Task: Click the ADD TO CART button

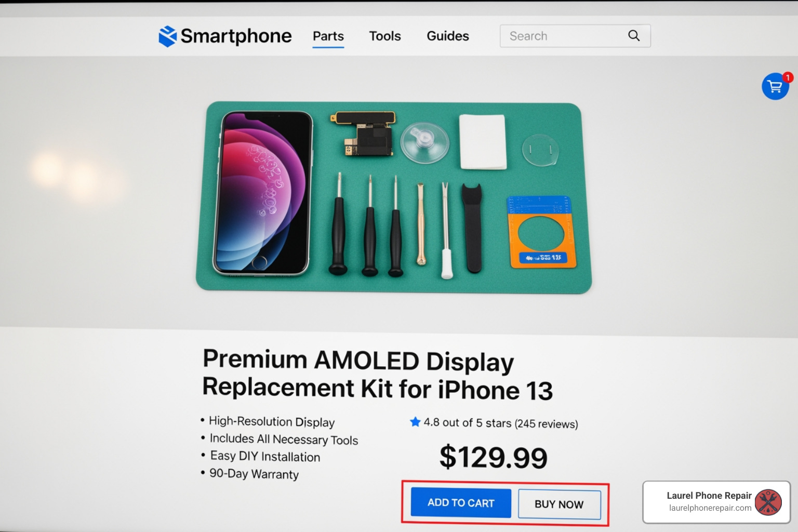Action: (460, 503)
